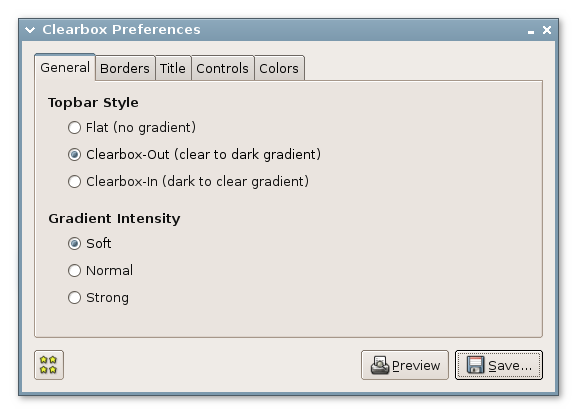Click the Clearbox Preferences title bar text

coord(122,30)
